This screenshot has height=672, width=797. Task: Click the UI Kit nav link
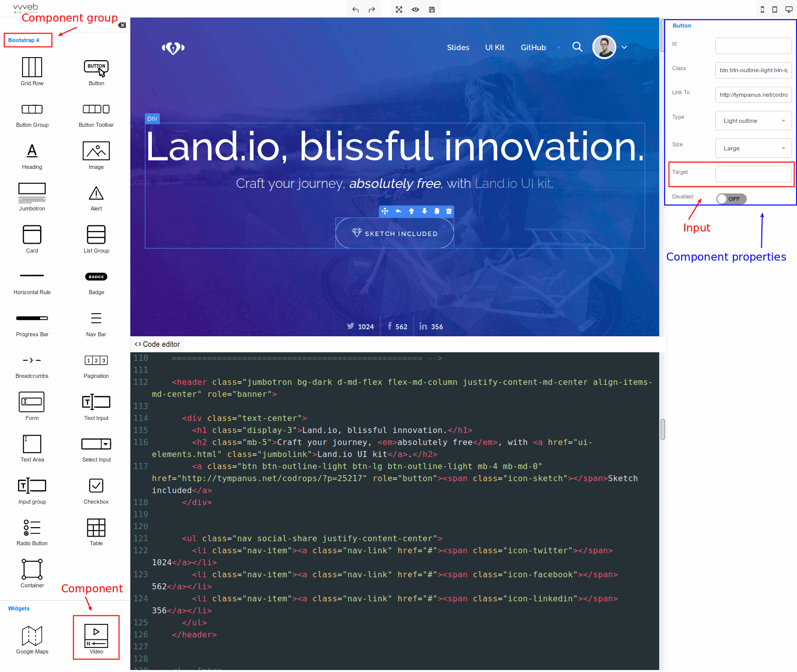coord(495,48)
